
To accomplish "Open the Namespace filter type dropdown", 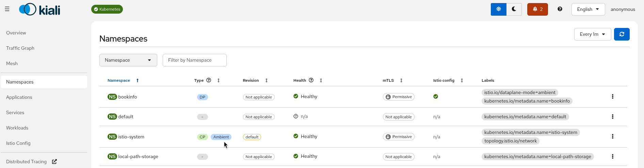I will pyautogui.click(x=128, y=60).
